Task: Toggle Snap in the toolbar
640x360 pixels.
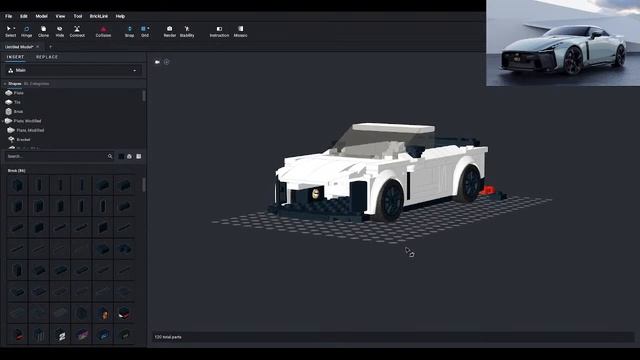Action: coord(129,31)
